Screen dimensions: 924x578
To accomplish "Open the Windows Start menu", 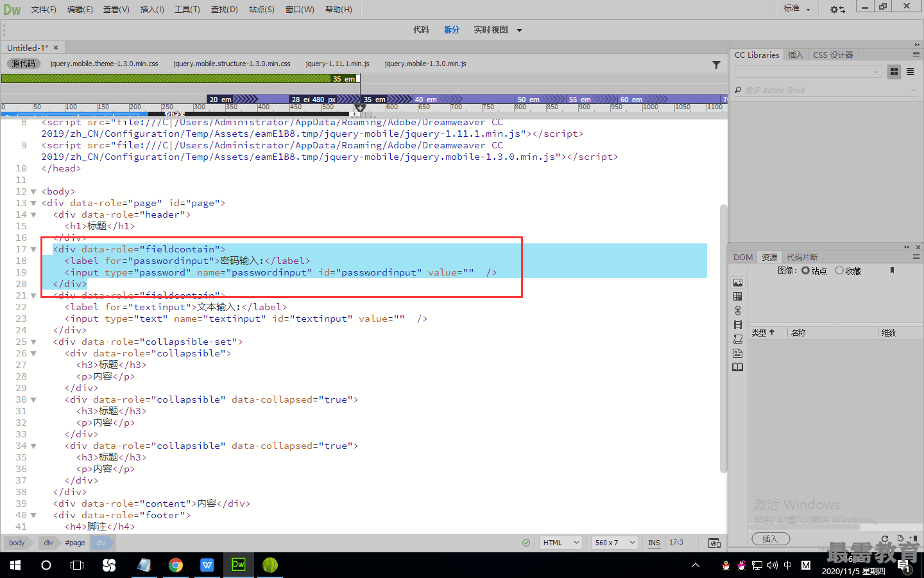I will (15, 565).
